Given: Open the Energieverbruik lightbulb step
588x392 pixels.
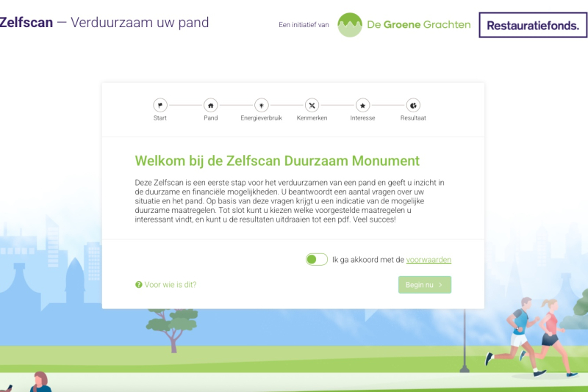Looking at the screenshot, I should pyautogui.click(x=261, y=105).
